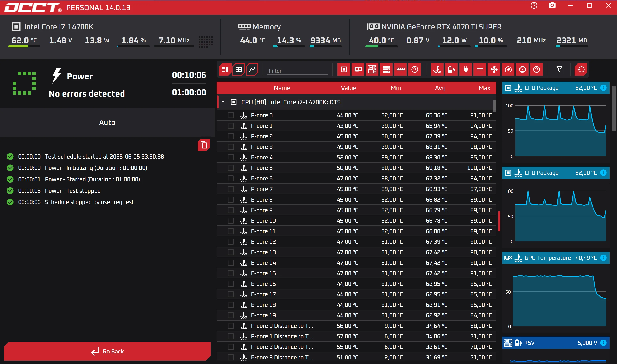This screenshot has width=617, height=364.
Task: Click the reset sensor values icon
Action: 581,70
